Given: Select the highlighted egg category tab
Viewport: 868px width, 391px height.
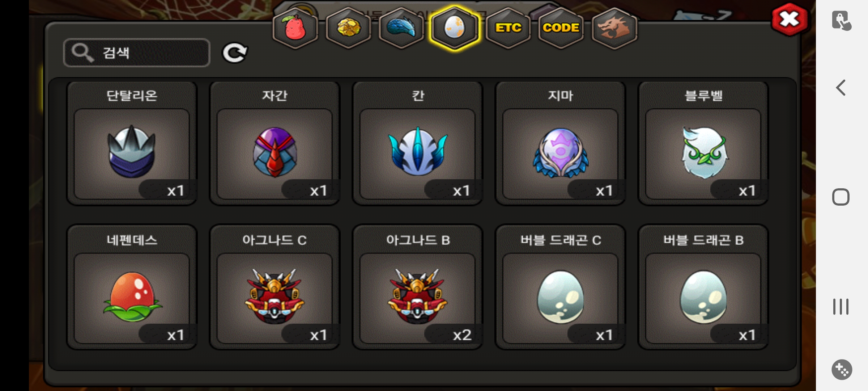Looking at the screenshot, I should click(455, 28).
